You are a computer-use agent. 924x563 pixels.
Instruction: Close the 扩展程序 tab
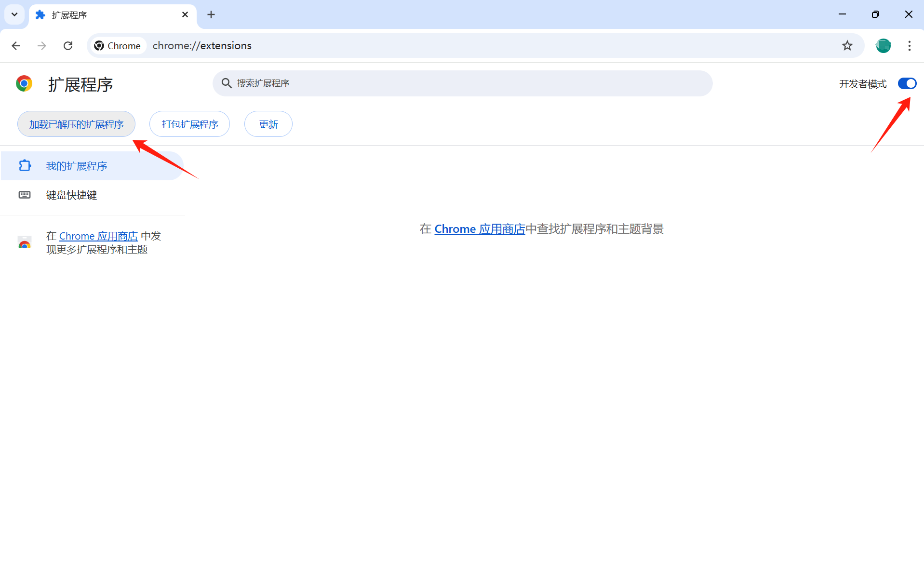(185, 15)
